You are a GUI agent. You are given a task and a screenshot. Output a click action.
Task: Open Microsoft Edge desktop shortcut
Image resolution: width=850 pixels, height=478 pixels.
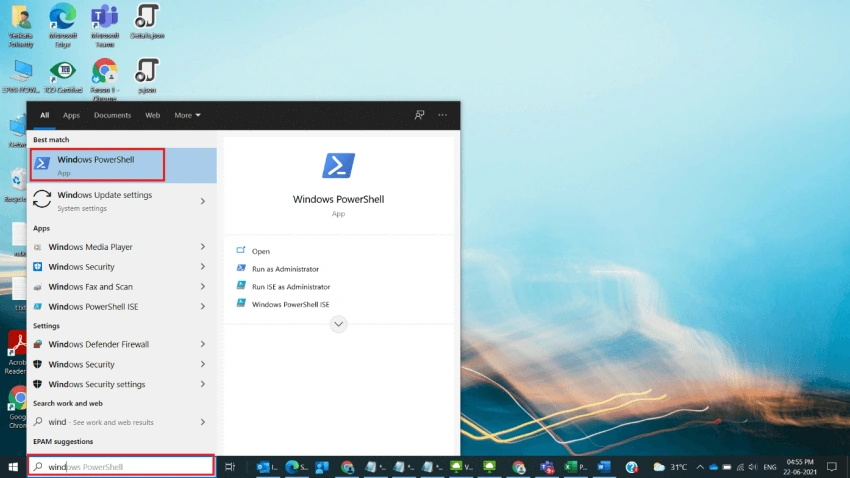(62, 25)
